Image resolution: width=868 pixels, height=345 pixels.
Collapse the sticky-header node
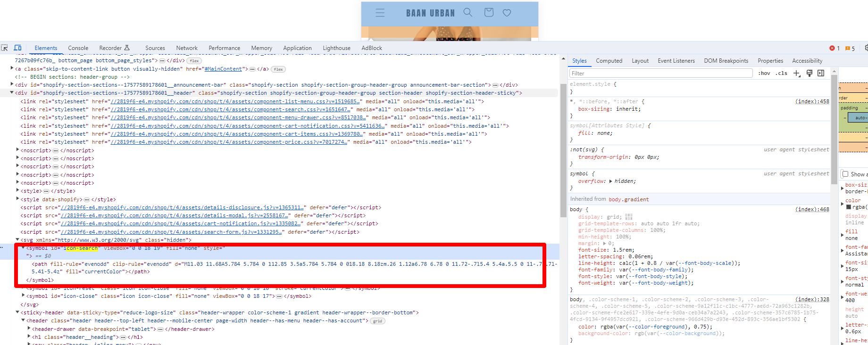18,312
